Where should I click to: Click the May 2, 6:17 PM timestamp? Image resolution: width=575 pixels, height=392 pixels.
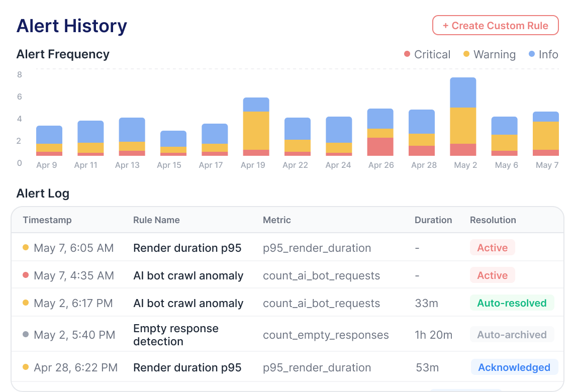(73, 303)
